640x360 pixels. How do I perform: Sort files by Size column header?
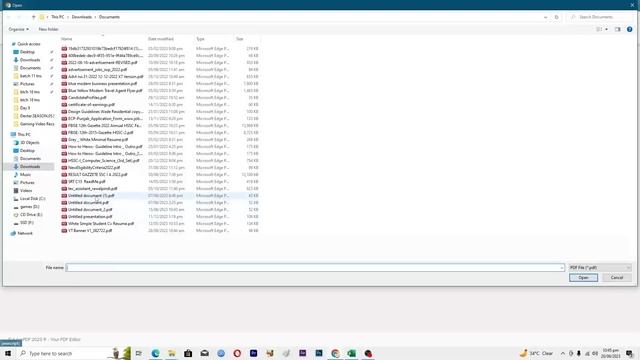click(240, 39)
